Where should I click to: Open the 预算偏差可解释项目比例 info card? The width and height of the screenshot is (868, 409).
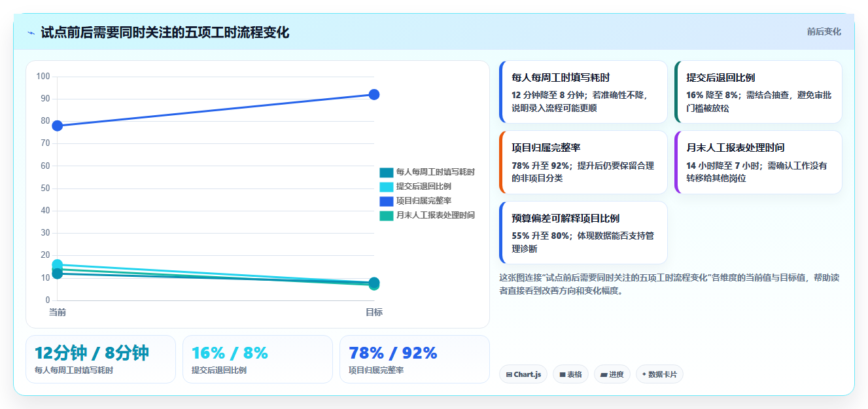pyautogui.click(x=583, y=232)
